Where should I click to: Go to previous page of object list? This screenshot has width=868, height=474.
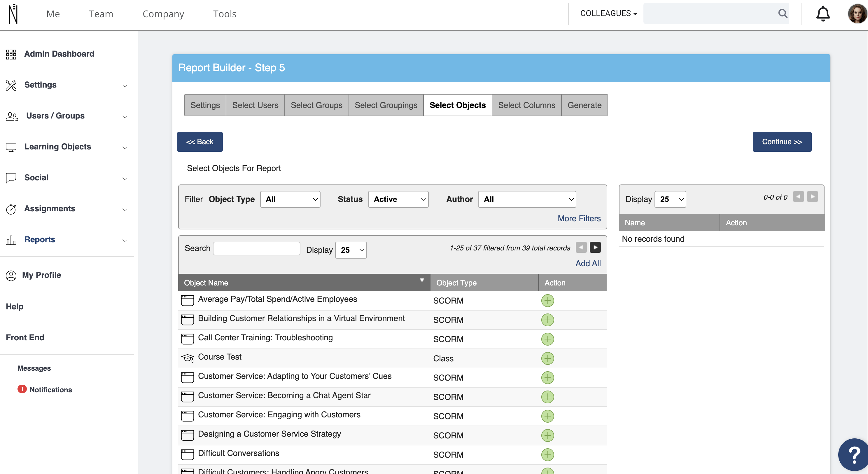coord(581,247)
